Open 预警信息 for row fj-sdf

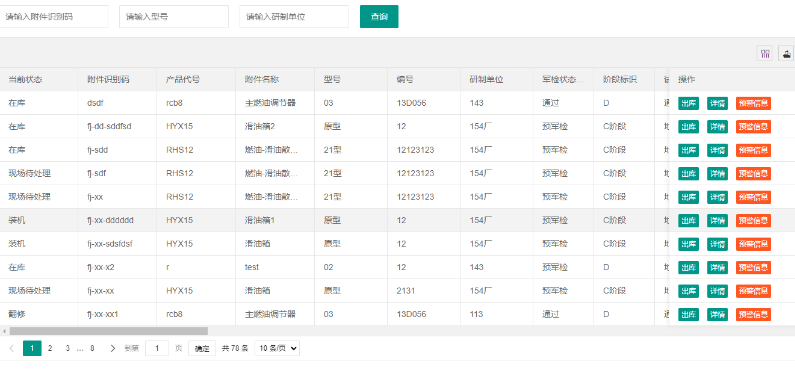click(753, 173)
